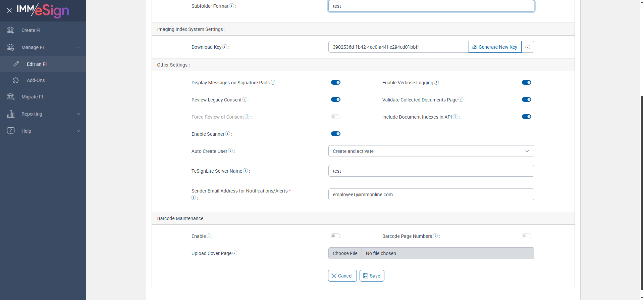This screenshot has width=644, height=300.
Task: Open the Auto Create User dropdown
Action: point(431,151)
